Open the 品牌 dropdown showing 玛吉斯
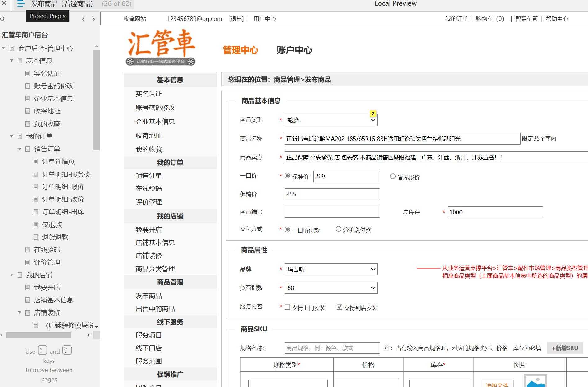 [331, 269]
